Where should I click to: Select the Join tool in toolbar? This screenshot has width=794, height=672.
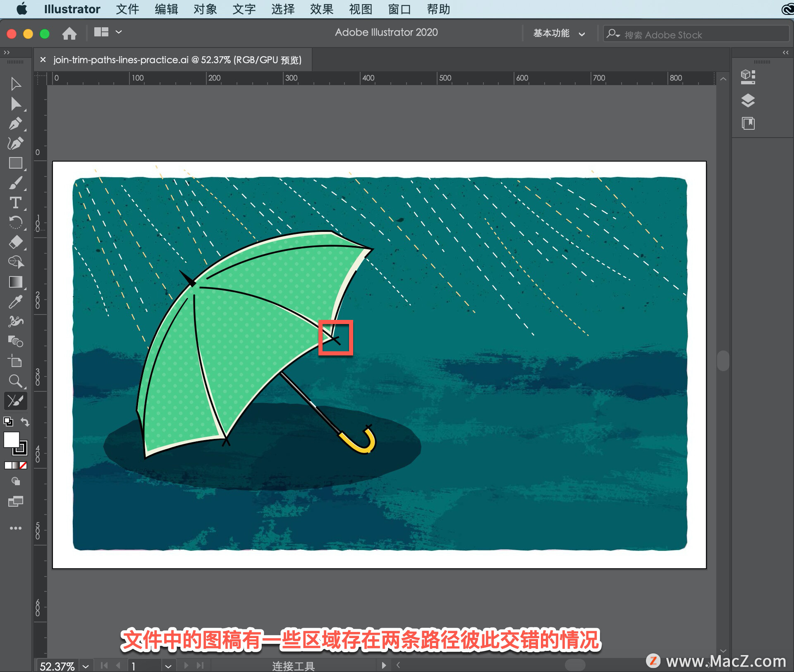click(16, 401)
